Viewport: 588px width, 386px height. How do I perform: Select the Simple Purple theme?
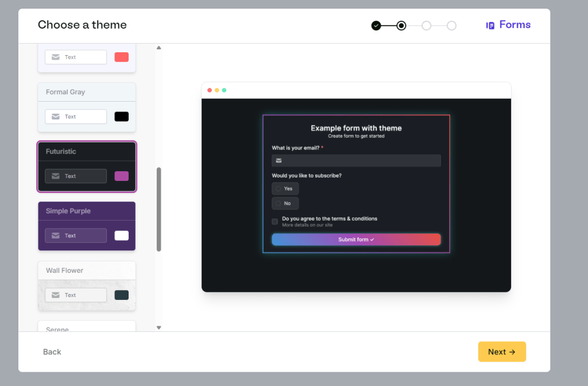point(87,211)
